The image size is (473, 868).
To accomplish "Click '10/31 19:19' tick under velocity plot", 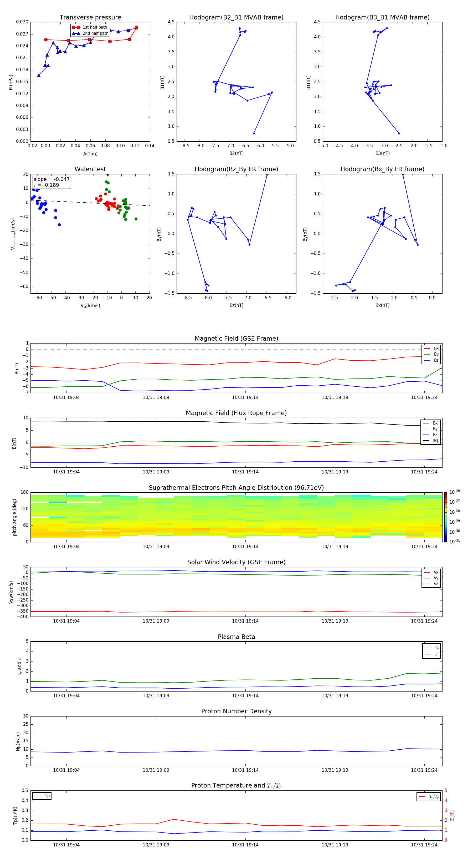I will pyautogui.click(x=335, y=621).
